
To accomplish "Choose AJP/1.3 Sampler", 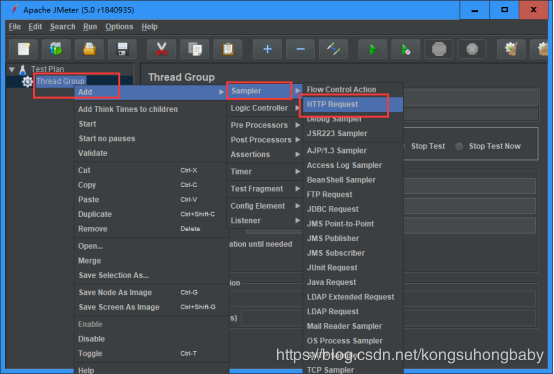I will tap(353, 151).
